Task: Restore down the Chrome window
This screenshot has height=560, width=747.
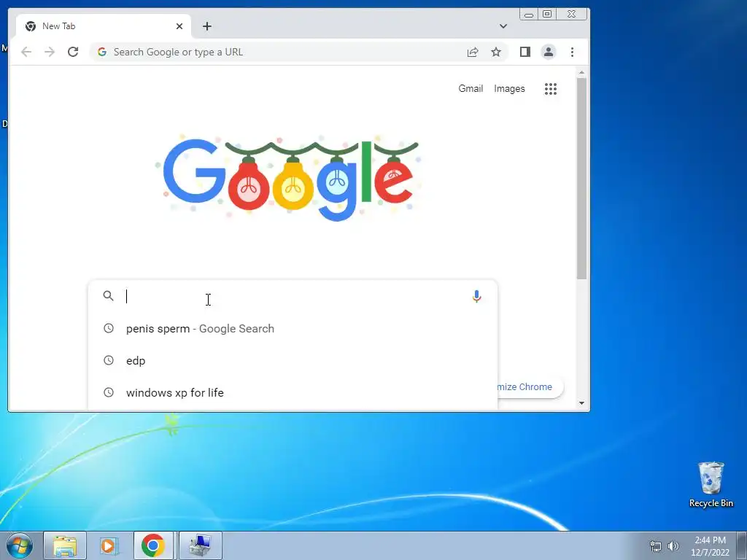Action: [547, 15]
